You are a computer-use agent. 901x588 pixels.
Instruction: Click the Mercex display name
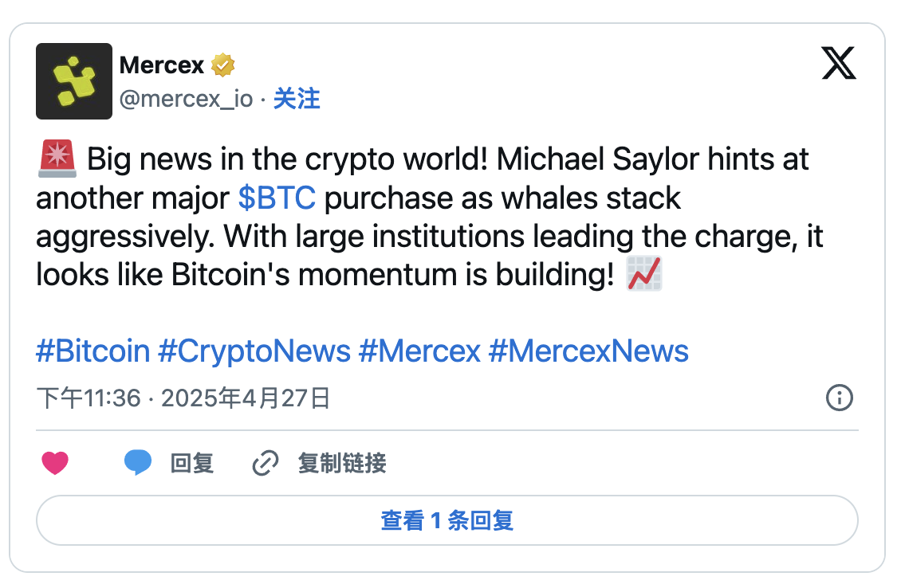point(162,65)
